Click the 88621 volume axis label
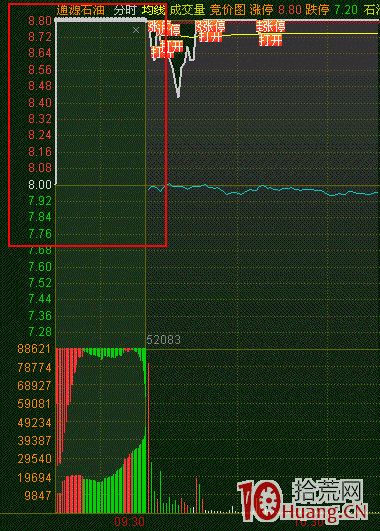The height and width of the screenshot is (531, 380). (x=34, y=349)
